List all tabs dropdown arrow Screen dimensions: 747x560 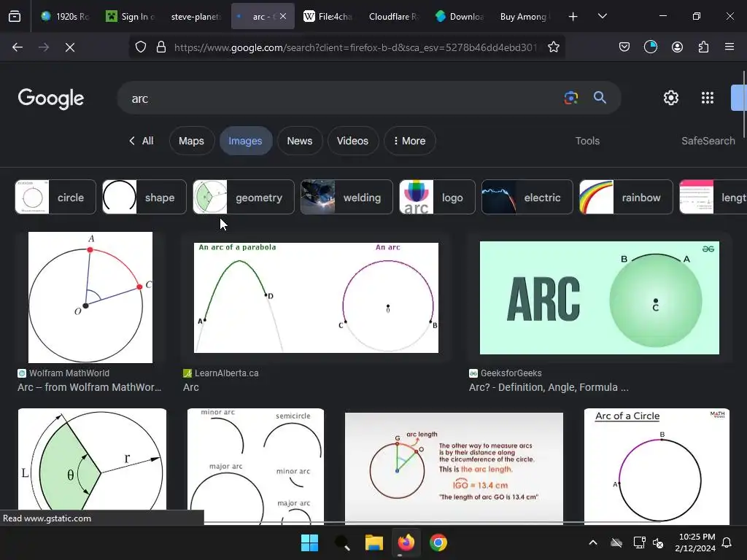pos(602,16)
